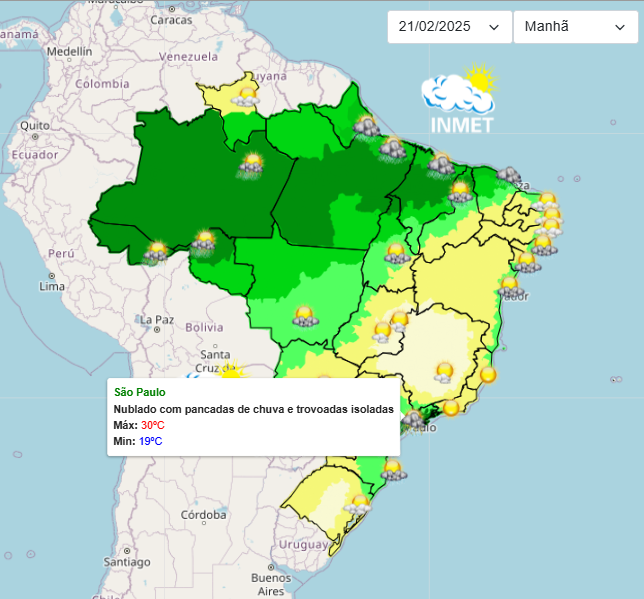This screenshot has height=599, width=644.
Task: Select the Roraima weather icon near Guyana
Action: [245, 97]
